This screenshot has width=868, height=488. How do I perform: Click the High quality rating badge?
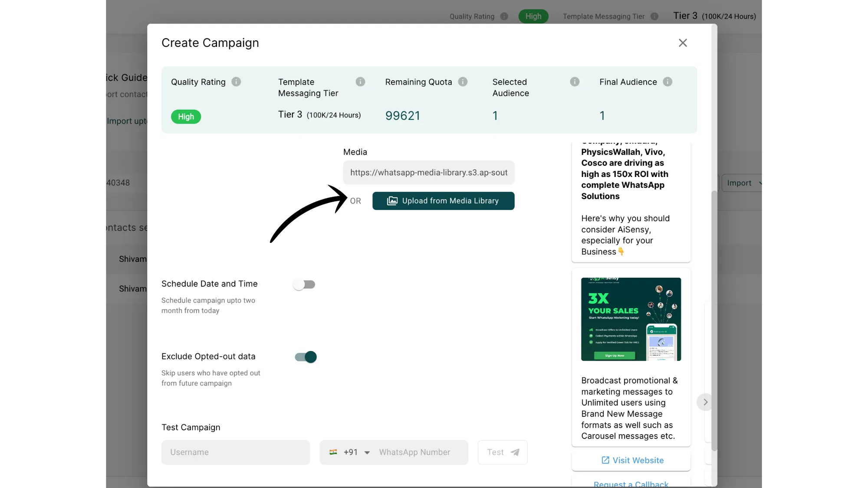pyautogui.click(x=186, y=117)
